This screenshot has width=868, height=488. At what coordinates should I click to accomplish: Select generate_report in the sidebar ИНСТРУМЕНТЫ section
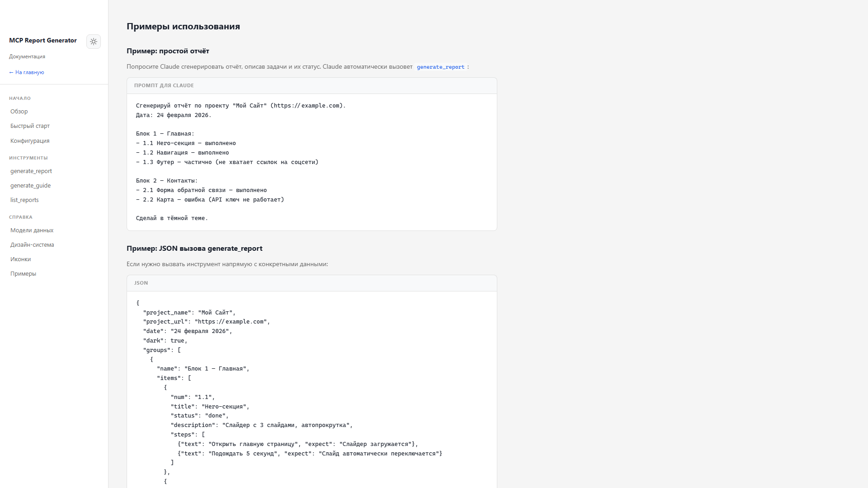click(x=31, y=171)
